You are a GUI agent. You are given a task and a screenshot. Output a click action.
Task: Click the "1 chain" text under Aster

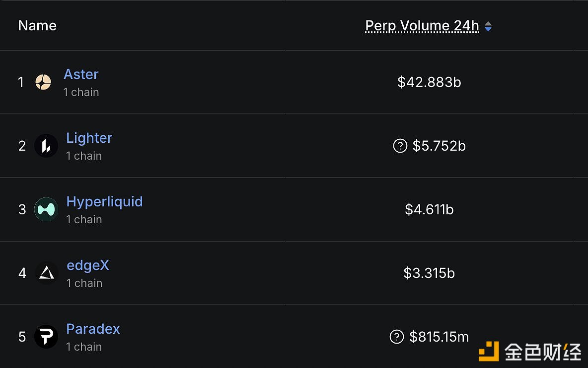click(x=81, y=92)
